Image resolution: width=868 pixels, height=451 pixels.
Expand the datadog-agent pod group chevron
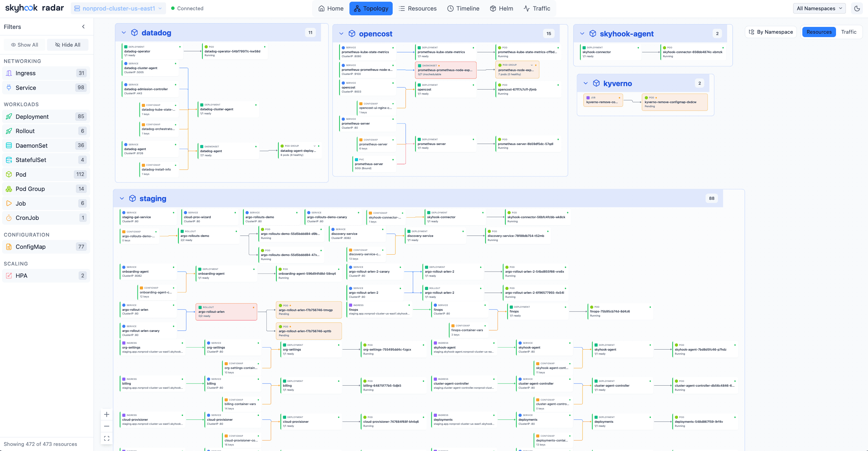click(314, 146)
